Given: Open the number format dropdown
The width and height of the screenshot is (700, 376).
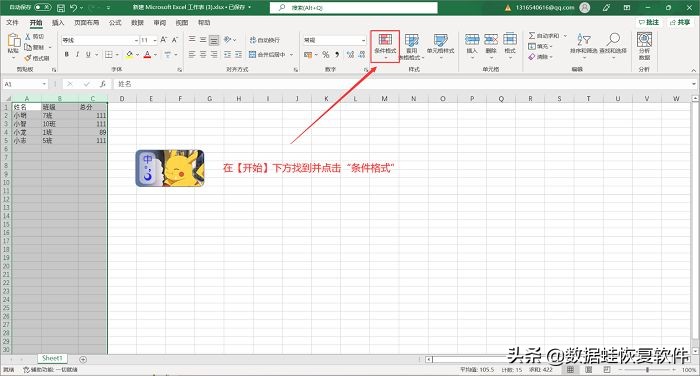Looking at the screenshot, I should point(363,40).
